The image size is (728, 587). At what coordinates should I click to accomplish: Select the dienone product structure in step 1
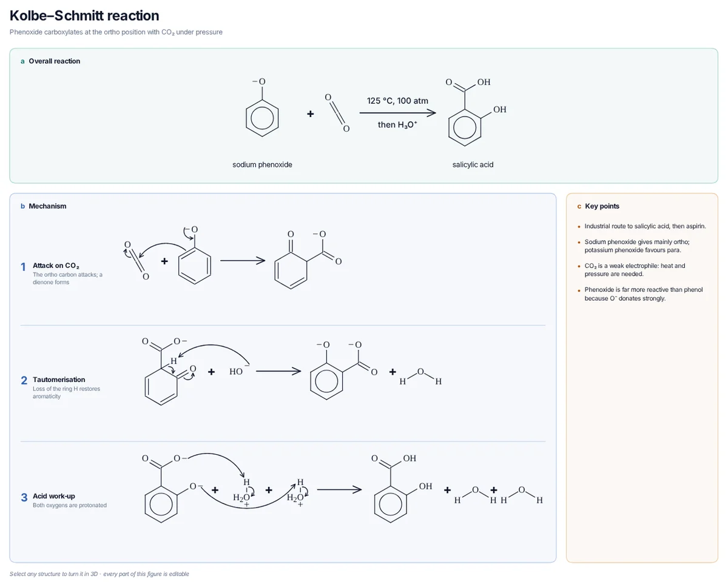307,258
